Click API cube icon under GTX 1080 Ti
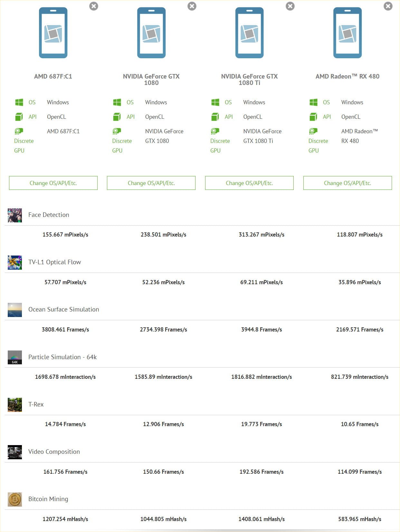 (x=215, y=117)
